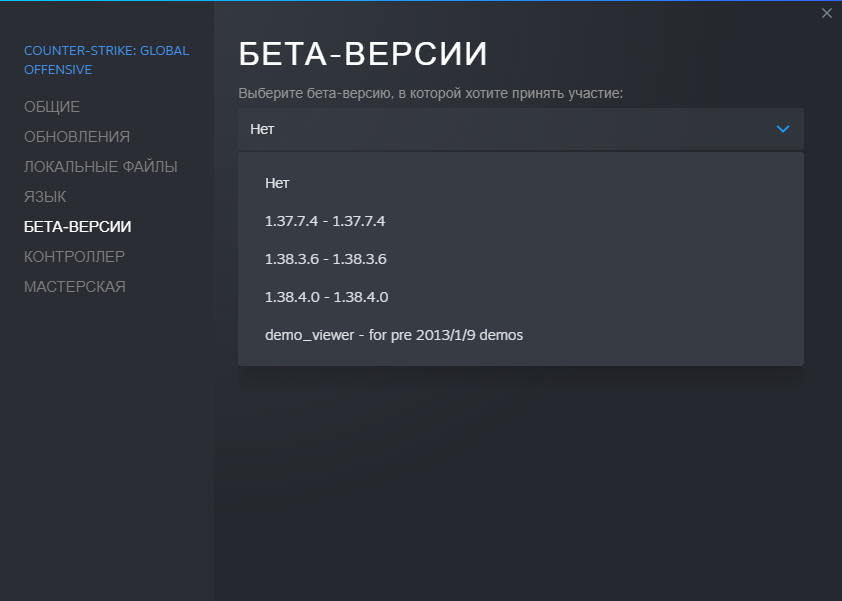Open the ОБЩИЕ settings tab
The image size is (842, 601).
click(52, 107)
